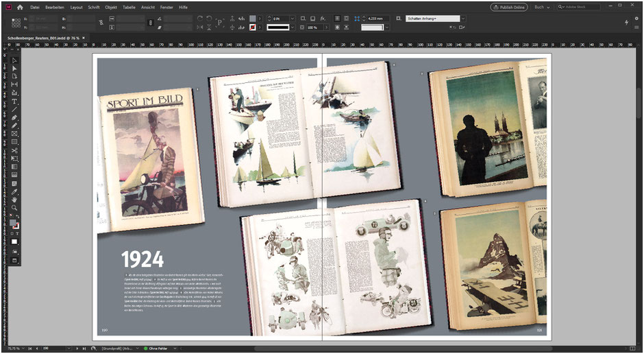The width and height of the screenshot is (644, 354).
Task: Select the Free Transform tool
Action: tap(14, 158)
